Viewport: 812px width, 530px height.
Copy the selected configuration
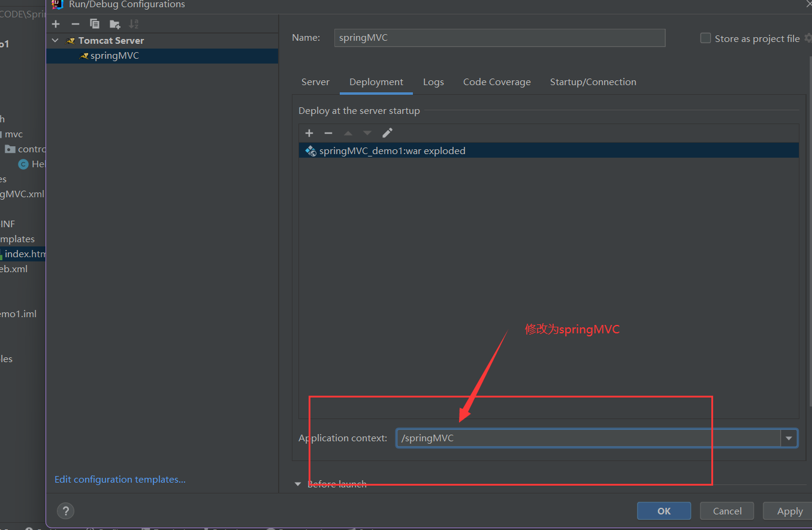coord(95,24)
